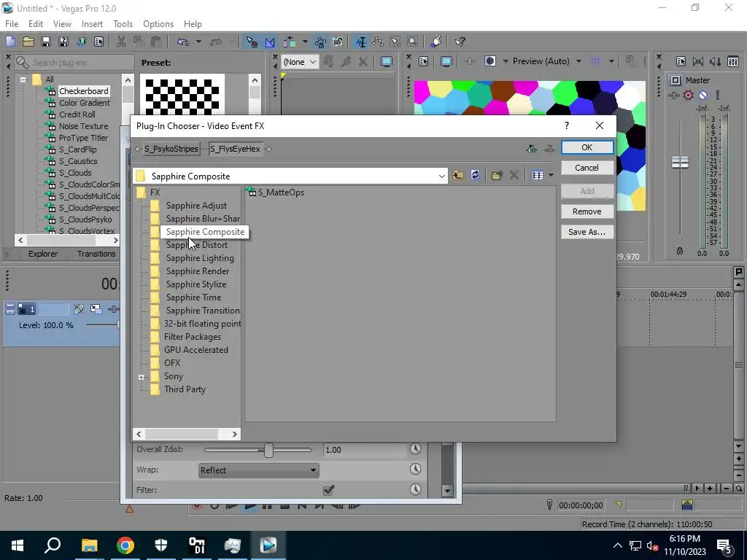The width and height of the screenshot is (747, 560).
Task: Click the Refresh icon in Plug-In Chooser
Action: point(475,175)
